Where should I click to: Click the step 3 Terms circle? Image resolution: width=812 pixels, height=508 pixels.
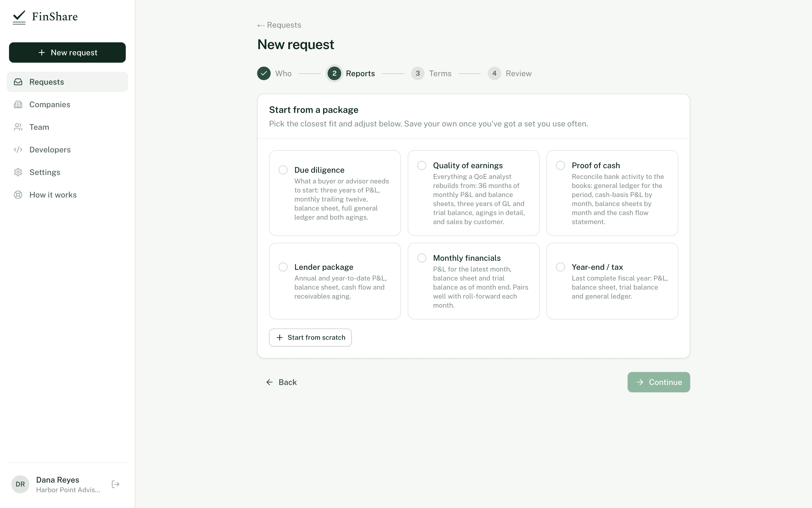click(418, 73)
